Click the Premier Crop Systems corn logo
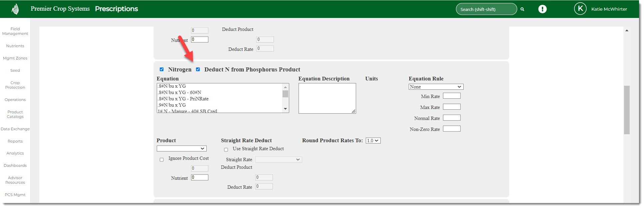 [15, 9]
